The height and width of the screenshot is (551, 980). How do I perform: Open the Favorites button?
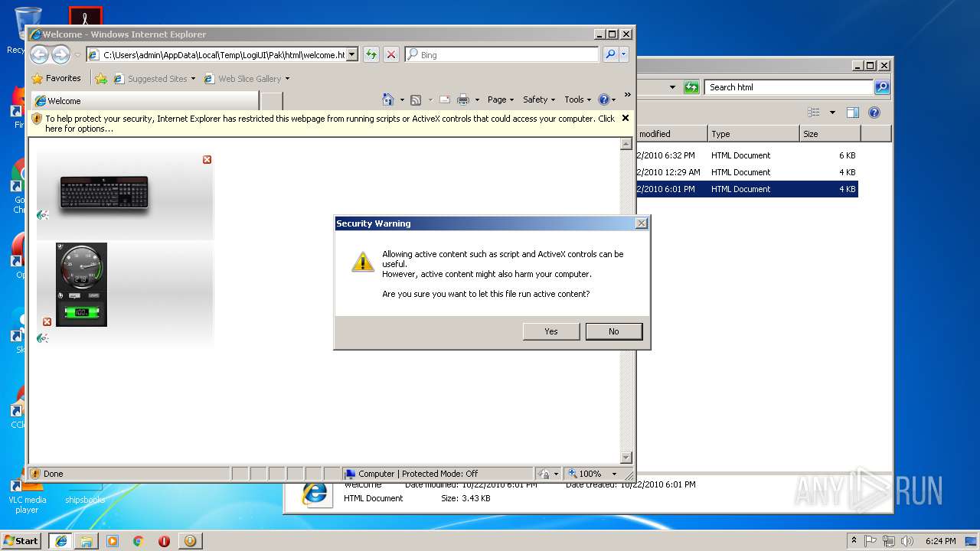pos(56,78)
